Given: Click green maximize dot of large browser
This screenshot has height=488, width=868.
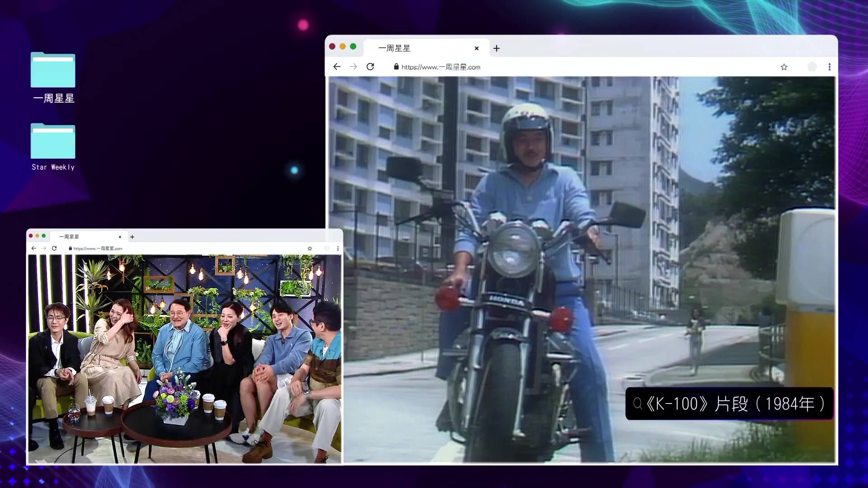Looking at the screenshot, I should tap(353, 47).
